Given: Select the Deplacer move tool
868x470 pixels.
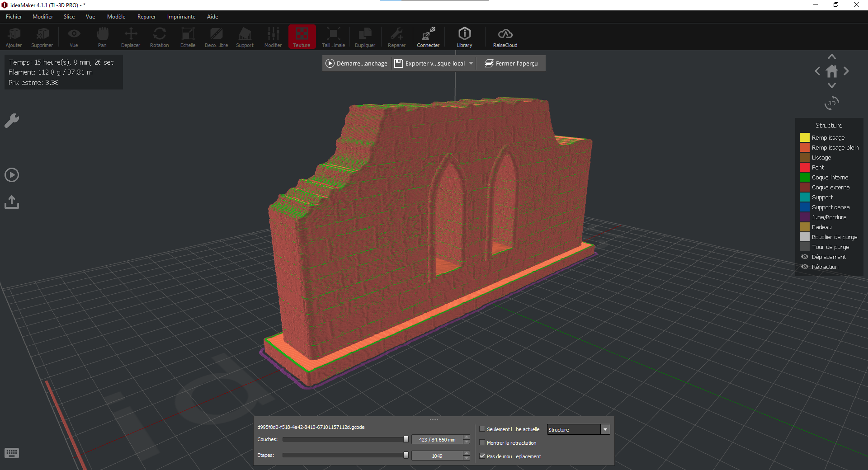Looking at the screenshot, I should click(131, 37).
